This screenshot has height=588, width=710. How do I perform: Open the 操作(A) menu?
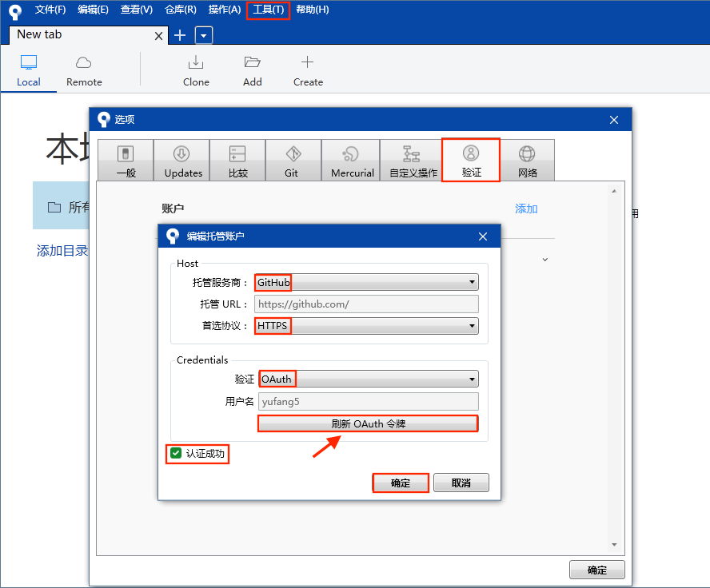(x=224, y=10)
